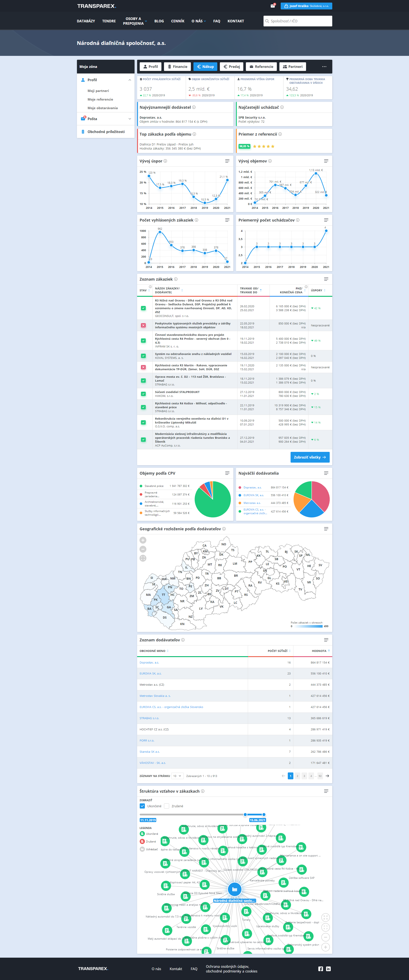The width and height of the screenshot is (409, 980).
Task: Open LinkedIn icon in footer
Action: click(x=328, y=969)
